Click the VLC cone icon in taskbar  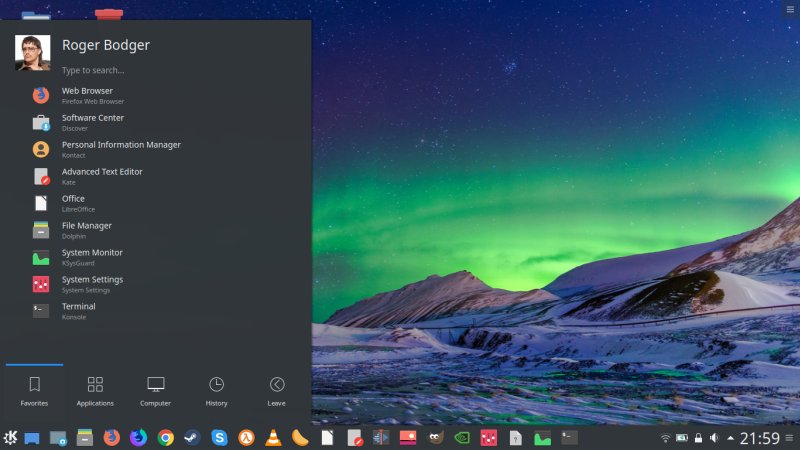273,437
